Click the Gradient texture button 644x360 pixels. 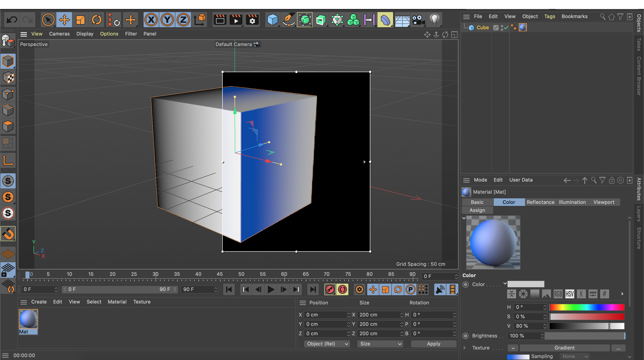click(x=564, y=348)
